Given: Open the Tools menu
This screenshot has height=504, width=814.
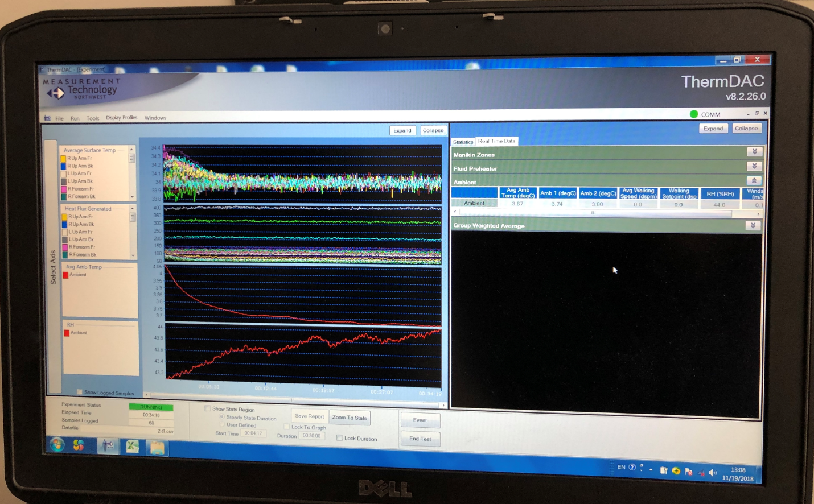Looking at the screenshot, I should (93, 118).
